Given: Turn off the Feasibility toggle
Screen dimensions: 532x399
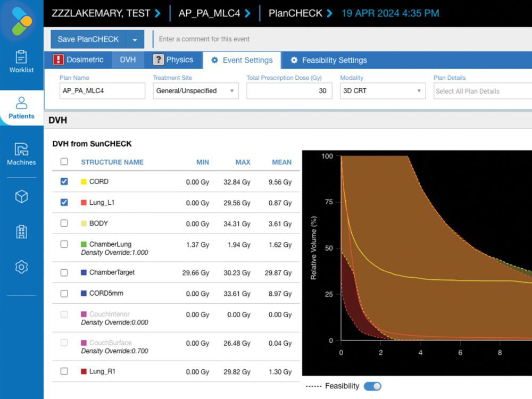Looking at the screenshot, I should tap(372, 386).
